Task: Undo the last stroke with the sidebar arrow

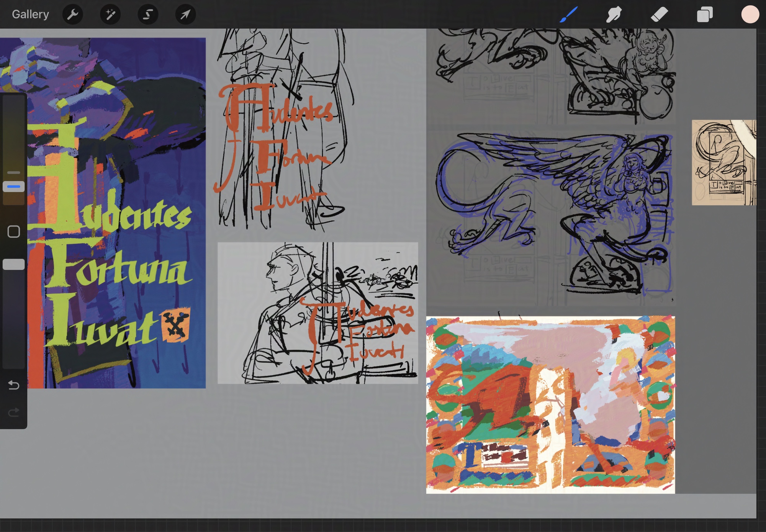Action: 14,385
